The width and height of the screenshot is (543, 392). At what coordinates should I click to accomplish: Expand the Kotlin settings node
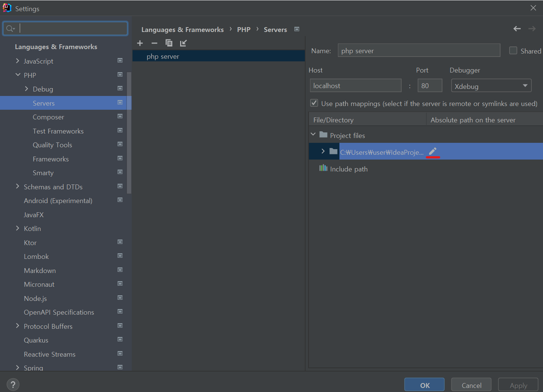tap(17, 228)
